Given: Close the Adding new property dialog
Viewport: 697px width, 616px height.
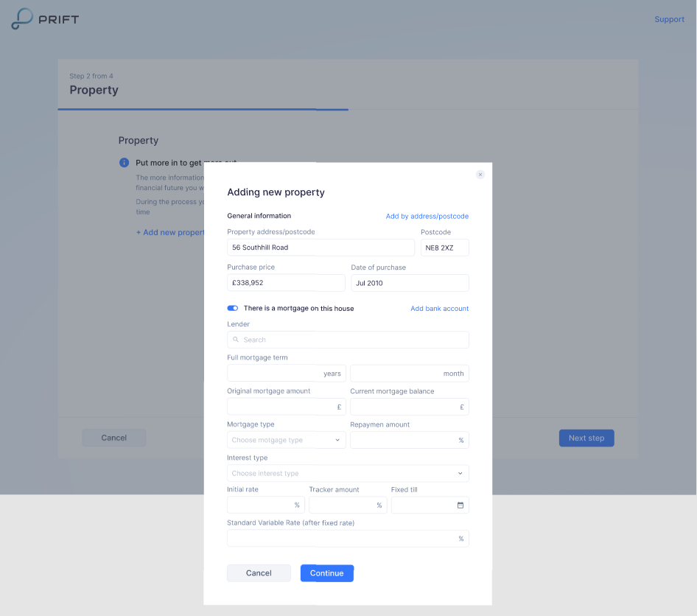Looking at the screenshot, I should (480, 174).
